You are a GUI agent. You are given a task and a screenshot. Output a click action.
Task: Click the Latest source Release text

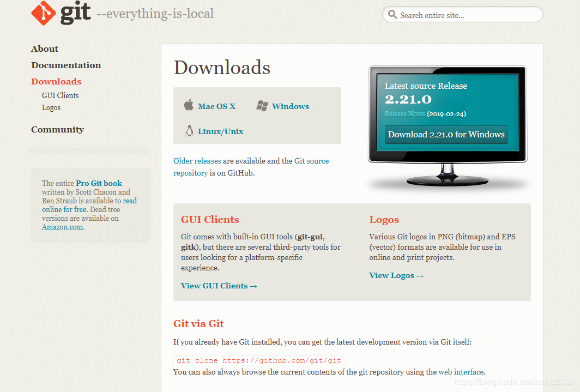426,86
